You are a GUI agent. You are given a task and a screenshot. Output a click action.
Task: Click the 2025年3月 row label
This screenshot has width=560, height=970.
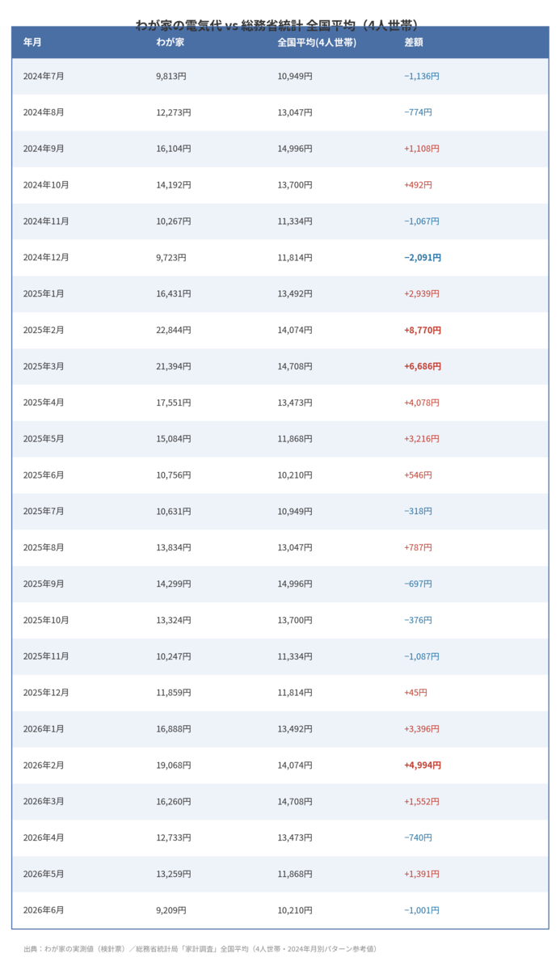44,366
